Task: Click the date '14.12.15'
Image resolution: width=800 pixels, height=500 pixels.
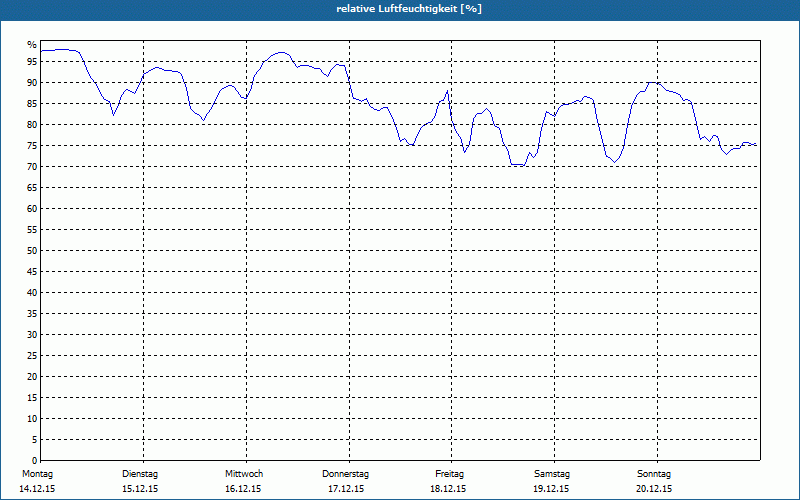Action: (x=37, y=489)
